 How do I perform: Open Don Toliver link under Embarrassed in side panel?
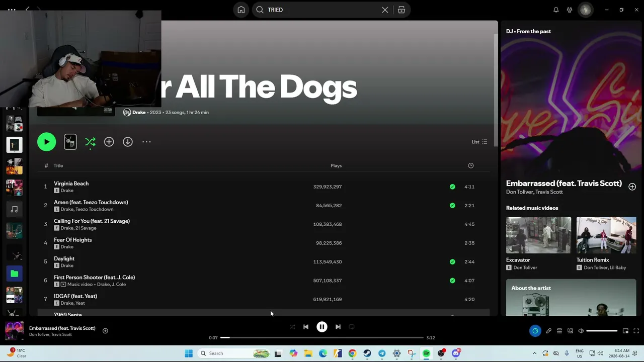click(x=519, y=192)
